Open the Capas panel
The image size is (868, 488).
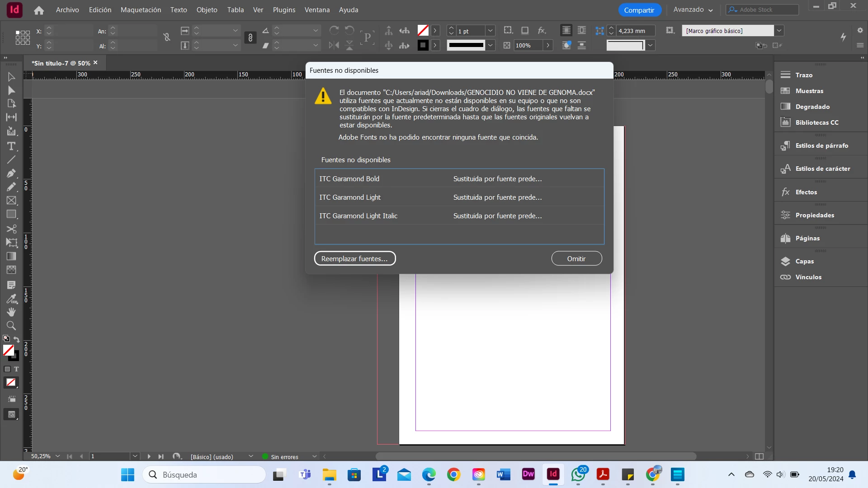click(804, 261)
